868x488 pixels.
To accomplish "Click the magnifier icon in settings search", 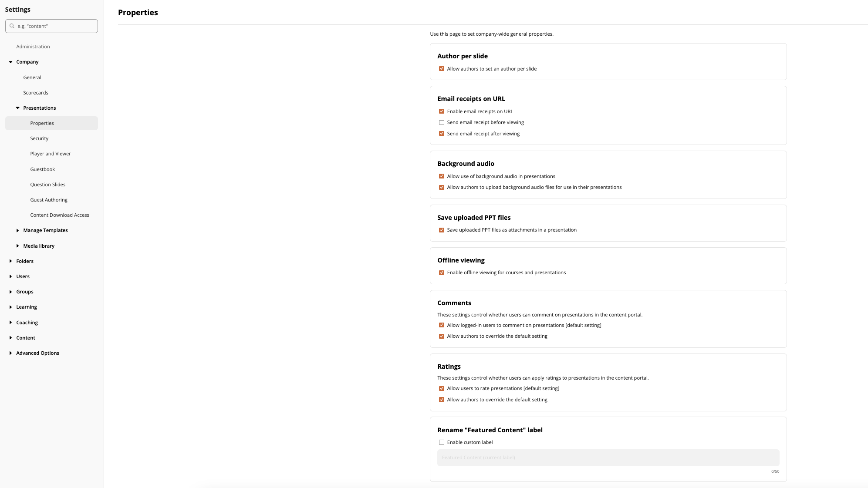I will 12,26.
